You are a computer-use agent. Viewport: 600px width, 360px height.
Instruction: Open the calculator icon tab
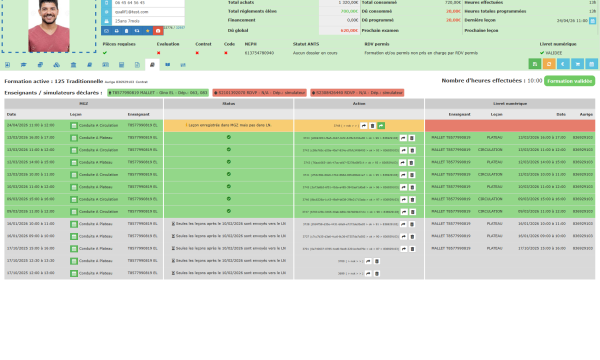tap(121, 65)
